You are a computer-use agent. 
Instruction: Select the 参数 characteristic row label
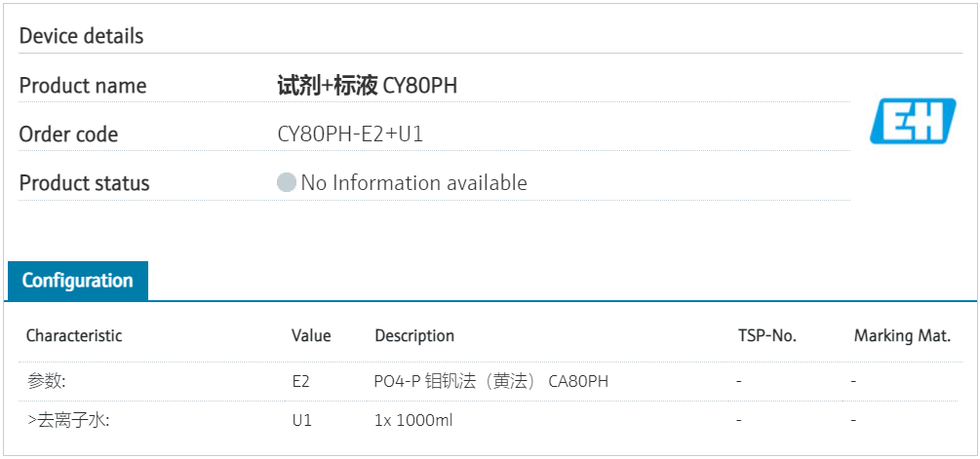click(x=46, y=382)
